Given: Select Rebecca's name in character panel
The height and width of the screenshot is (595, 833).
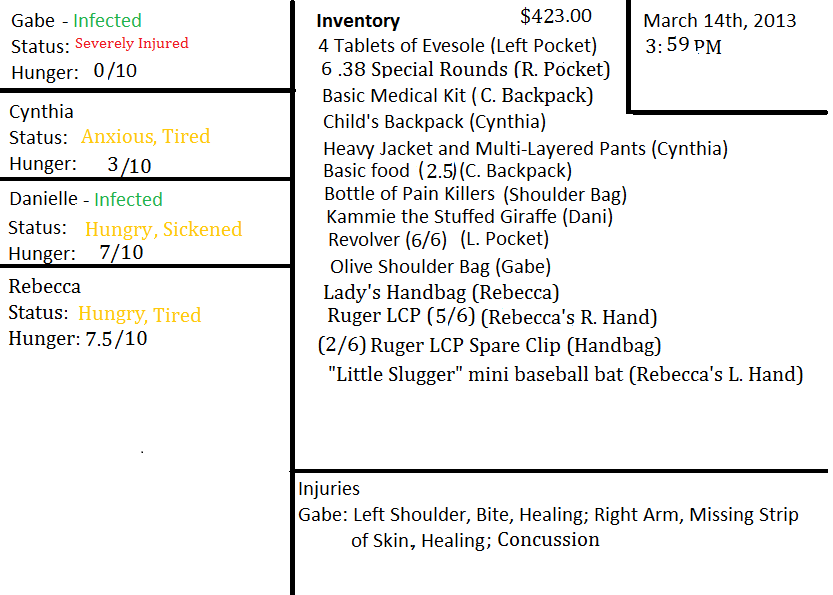Looking at the screenshot, I should point(45,287).
